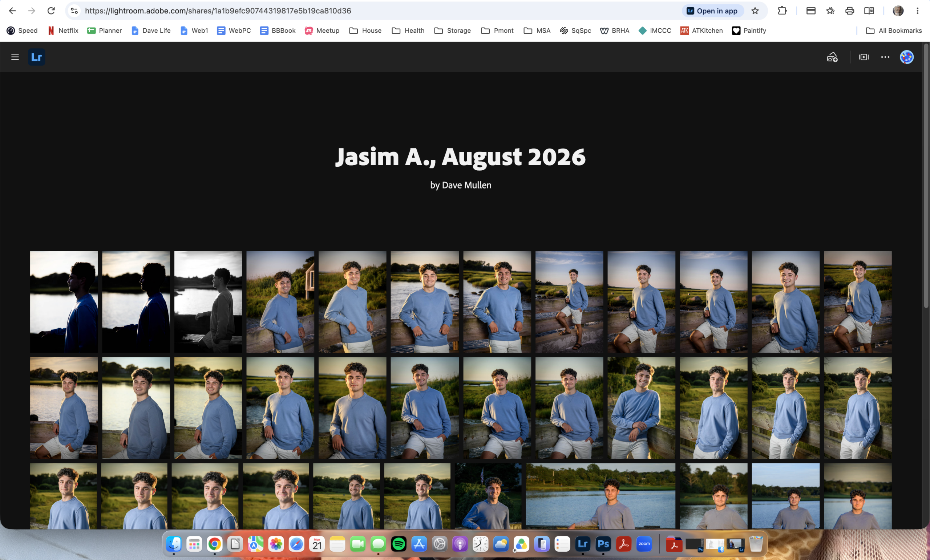
Task: Open WebPC bookmark
Action: pos(234,31)
